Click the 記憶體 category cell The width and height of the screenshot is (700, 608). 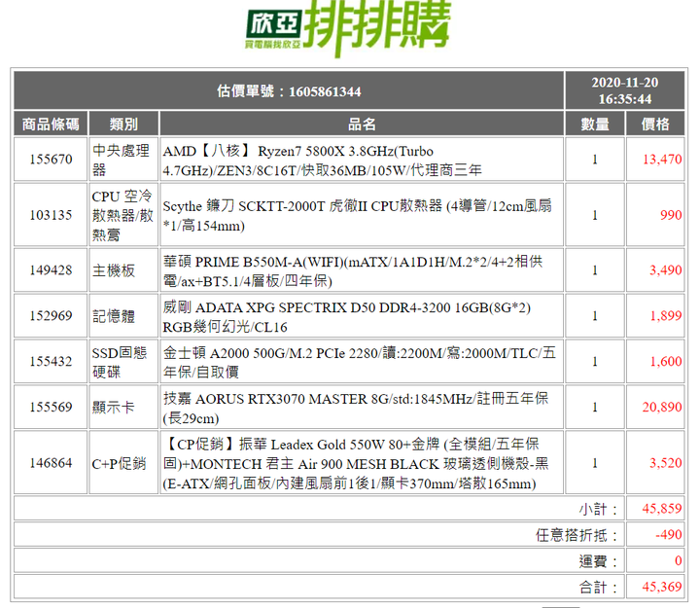tap(123, 316)
